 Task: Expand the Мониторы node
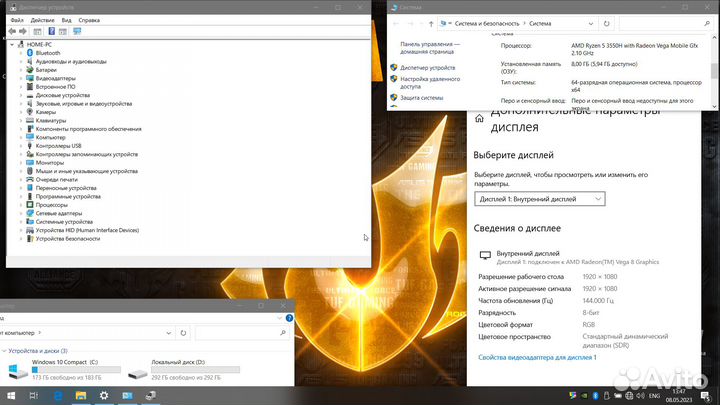pos(21,163)
